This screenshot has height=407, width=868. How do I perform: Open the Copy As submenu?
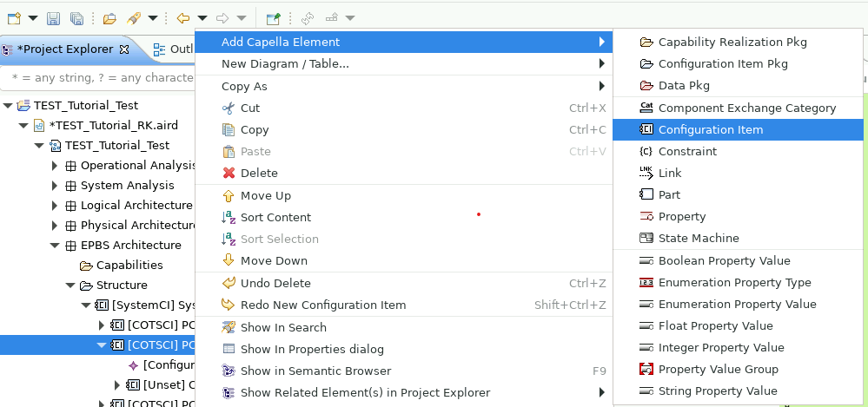click(403, 86)
